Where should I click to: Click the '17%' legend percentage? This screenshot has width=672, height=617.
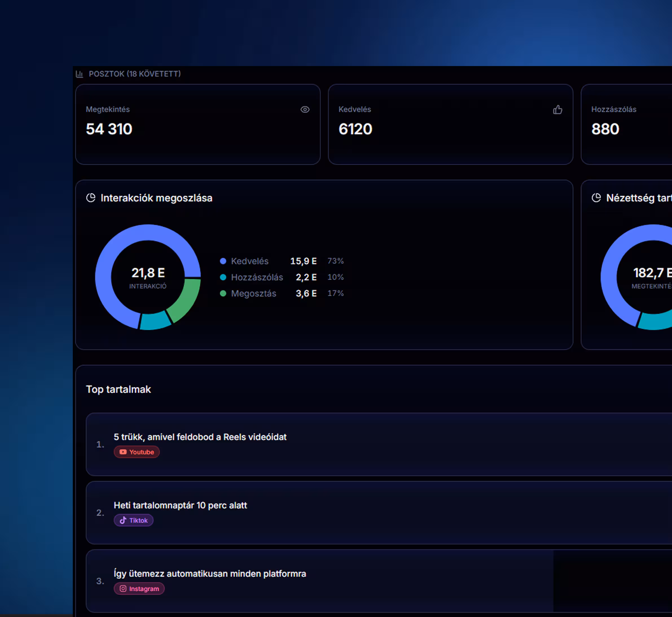click(336, 293)
